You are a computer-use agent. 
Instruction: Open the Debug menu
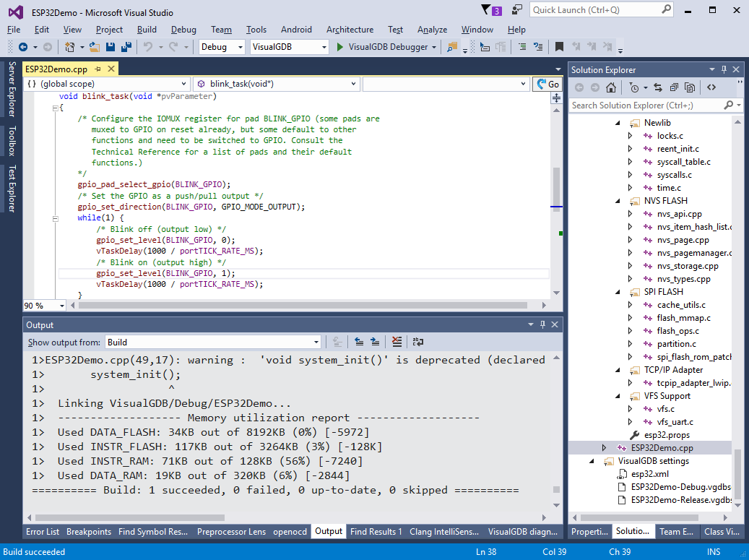tap(183, 30)
